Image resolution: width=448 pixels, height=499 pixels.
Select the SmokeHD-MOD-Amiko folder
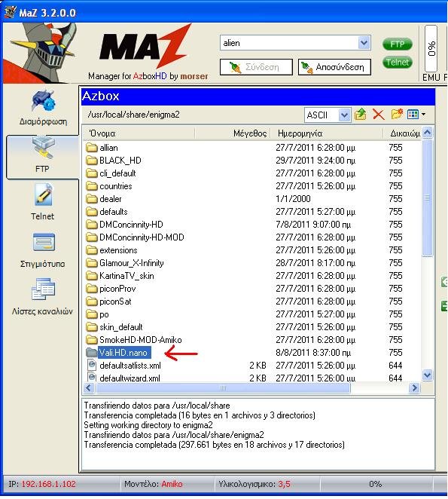[134, 340]
